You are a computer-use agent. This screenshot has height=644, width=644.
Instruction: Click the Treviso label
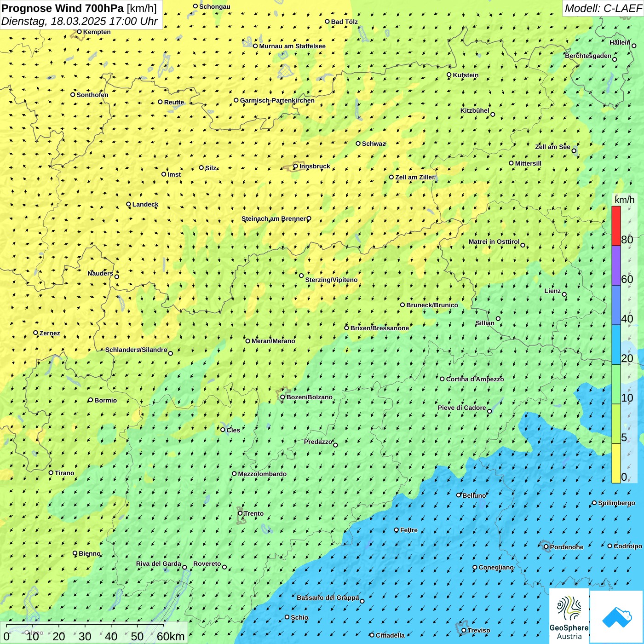point(479,630)
